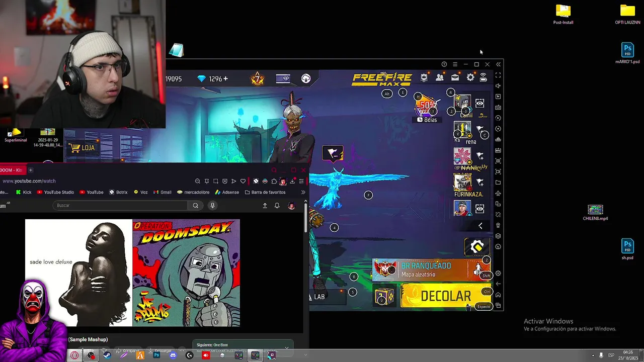This screenshot has height=362, width=644.
Task: Spectate the bottom friend via eye icon
Action: coord(480,208)
